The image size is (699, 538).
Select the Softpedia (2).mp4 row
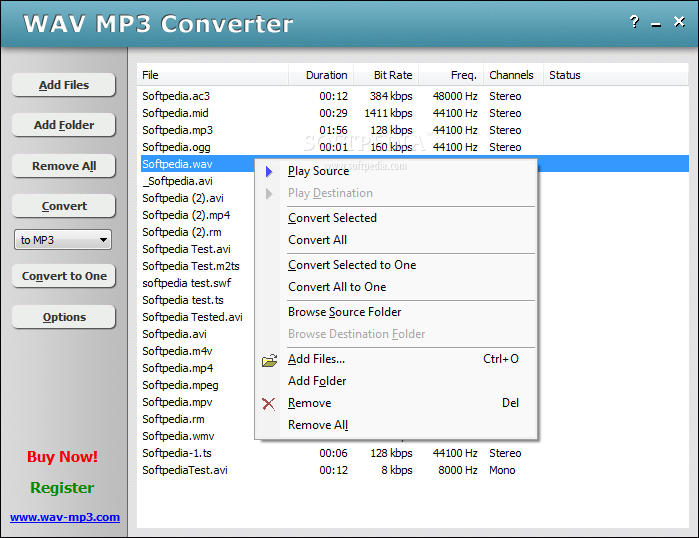[x=197, y=215]
